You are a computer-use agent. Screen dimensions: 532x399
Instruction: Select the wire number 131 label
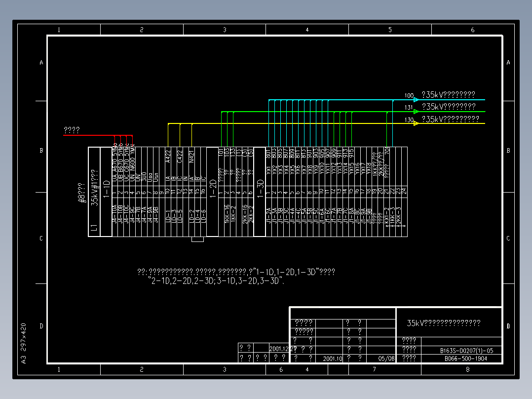click(x=409, y=108)
